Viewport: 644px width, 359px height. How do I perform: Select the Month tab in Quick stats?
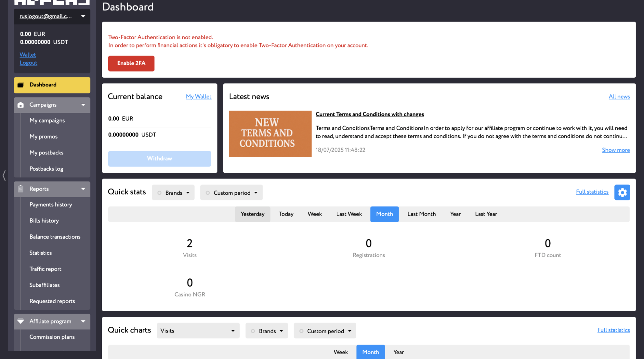click(x=384, y=214)
